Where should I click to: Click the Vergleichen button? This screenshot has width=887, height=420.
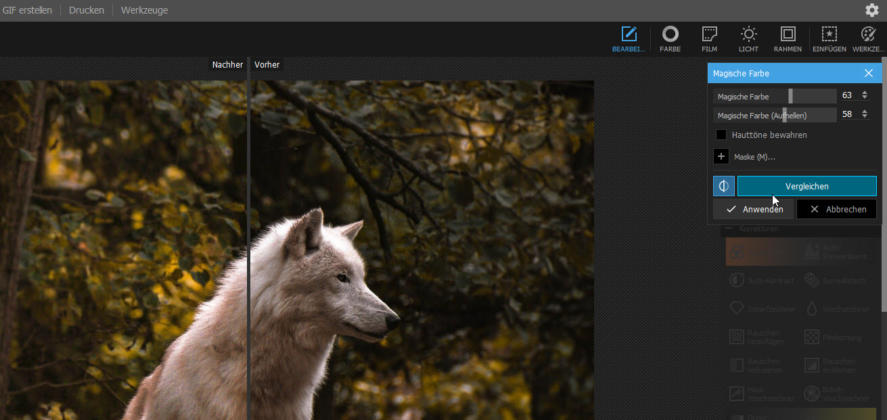[x=807, y=186]
